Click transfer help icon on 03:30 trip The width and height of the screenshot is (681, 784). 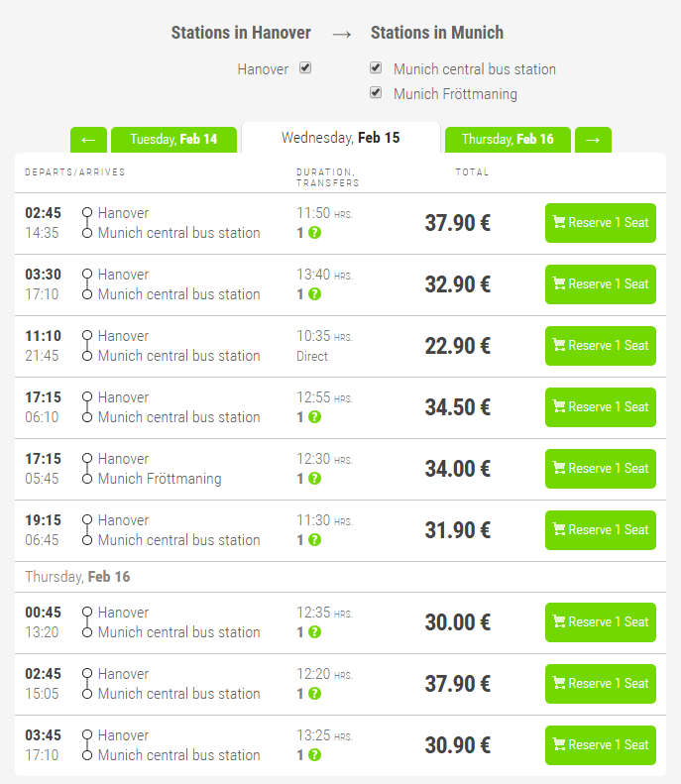[314, 294]
